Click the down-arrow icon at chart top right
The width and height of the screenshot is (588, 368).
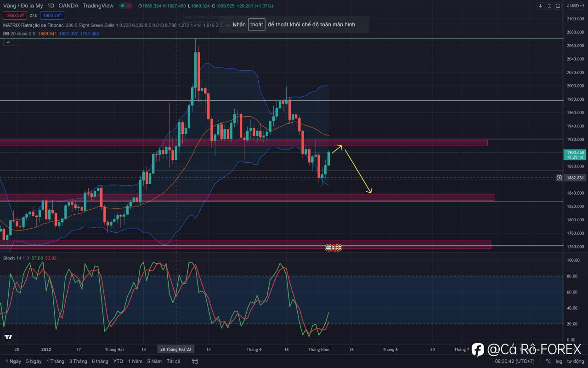(541, 6)
